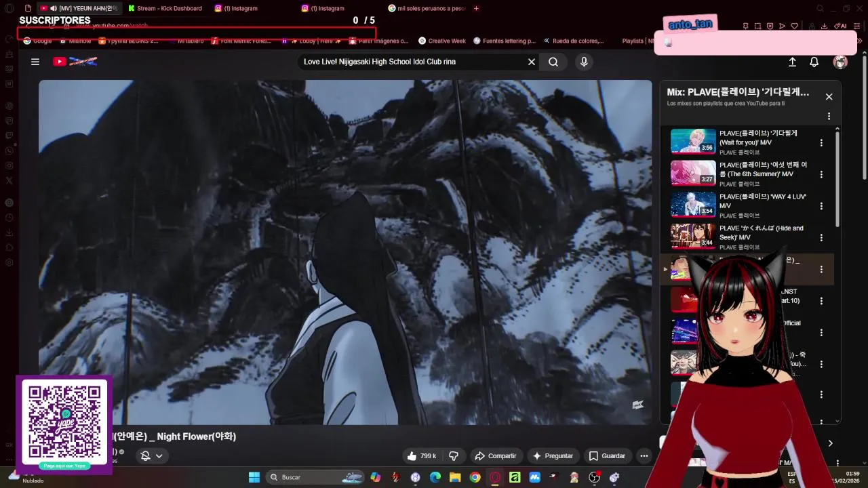868x488 pixels.
Task: Open OBS Studio from the taskbar
Action: coord(595,477)
